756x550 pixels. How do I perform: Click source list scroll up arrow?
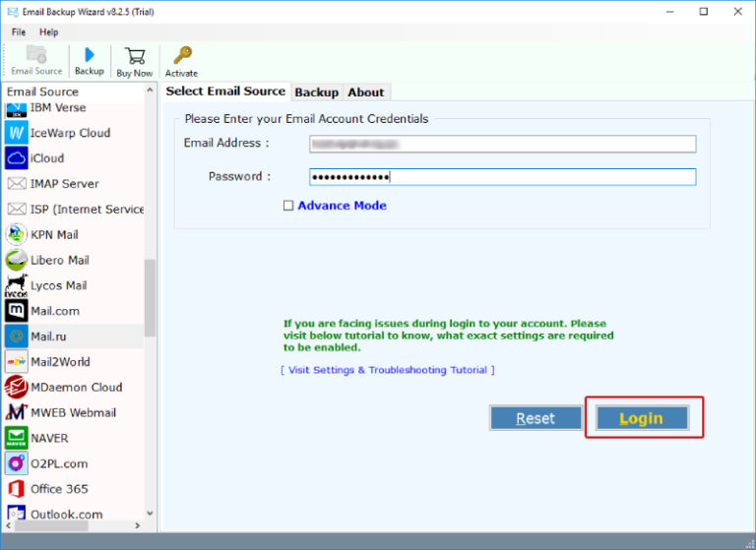150,91
